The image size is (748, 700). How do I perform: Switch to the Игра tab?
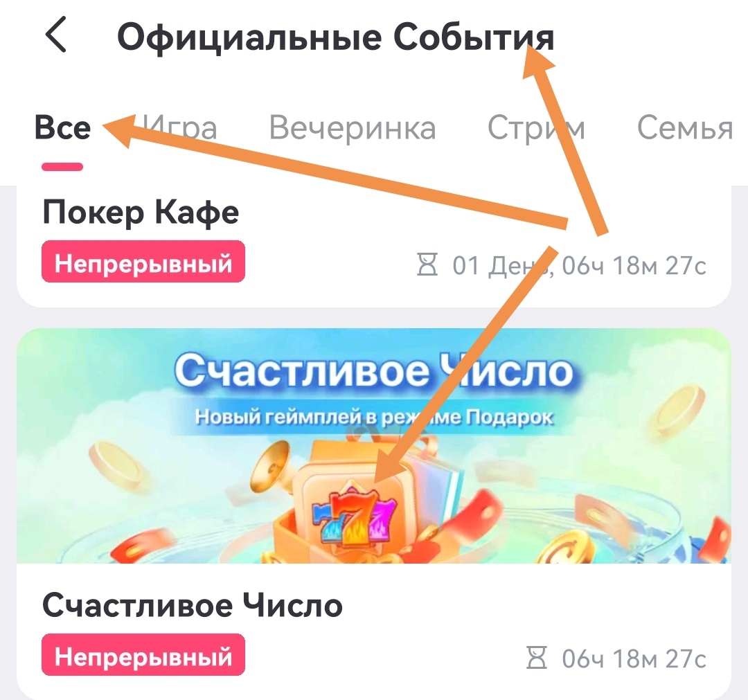(x=179, y=128)
